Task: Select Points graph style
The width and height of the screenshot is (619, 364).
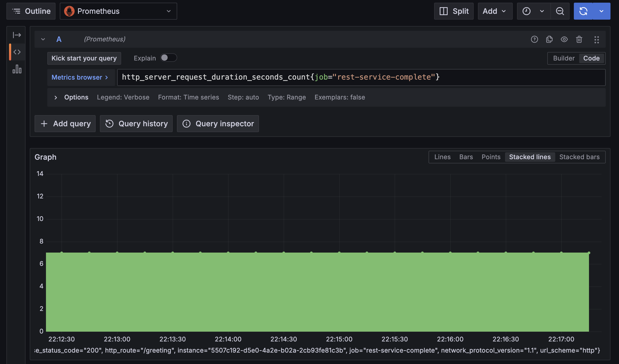Action: coord(491,157)
